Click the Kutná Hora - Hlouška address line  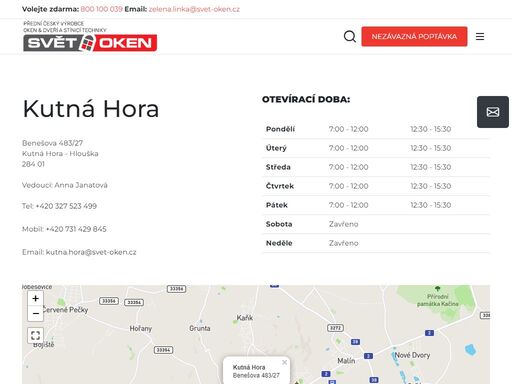(x=60, y=154)
